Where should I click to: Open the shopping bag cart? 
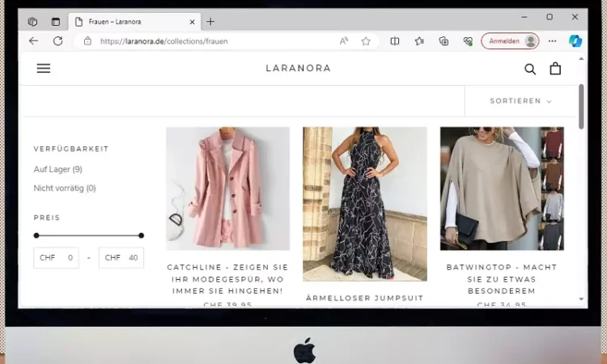pyautogui.click(x=555, y=69)
